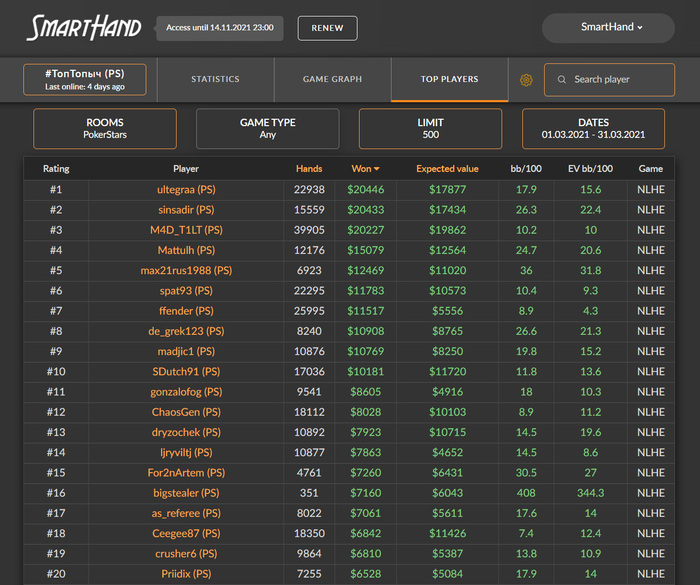This screenshot has width=700, height=585.
Task: Open player bigstealer (PS)
Action: pyautogui.click(x=186, y=493)
